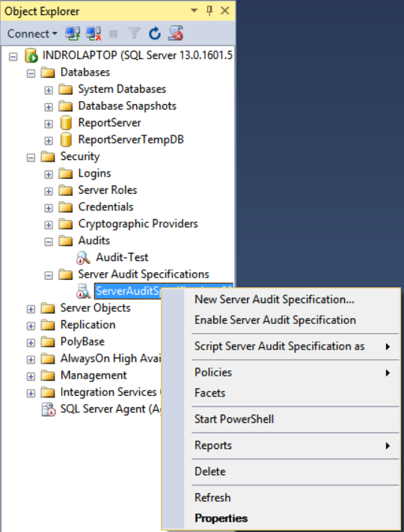
Task: Expand the ReportServer database
Action: point(49,124)
